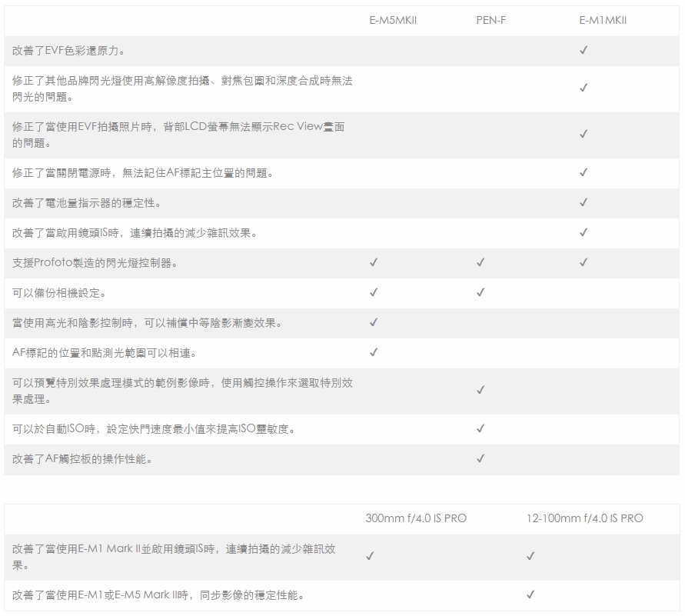Select the row 'AF標記的位置和點測光範圍可以相連。'
Viewport: 685px width, 616px height.
pos(104,353)
